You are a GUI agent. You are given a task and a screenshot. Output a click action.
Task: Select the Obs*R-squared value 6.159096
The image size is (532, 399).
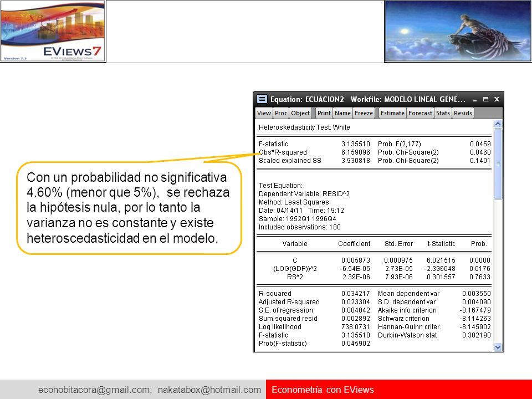(x=356, y=152)
